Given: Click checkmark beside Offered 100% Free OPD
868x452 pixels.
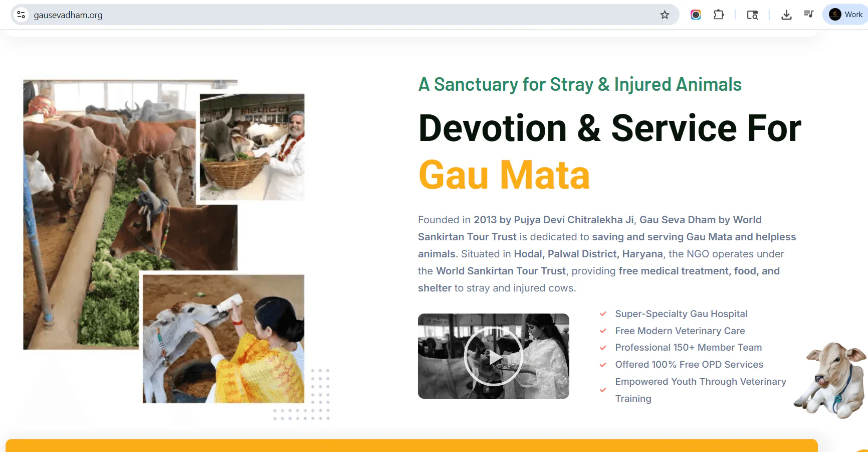Looking at the screenshot, I should click(x=603, y=365).
